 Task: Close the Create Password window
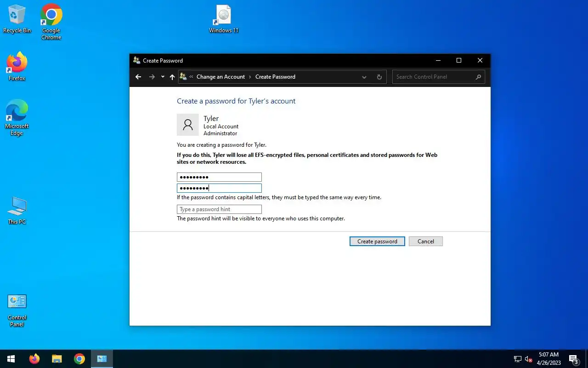click(480, 60)
